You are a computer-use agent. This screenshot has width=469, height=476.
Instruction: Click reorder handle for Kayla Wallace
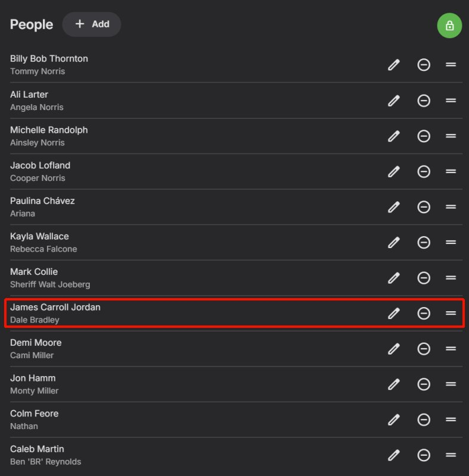click(x=451, y=242)
